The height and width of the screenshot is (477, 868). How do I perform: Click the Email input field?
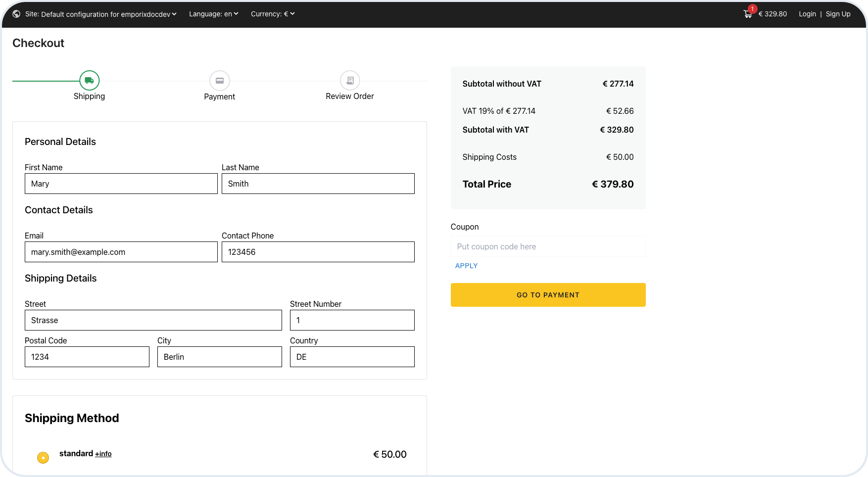point(121,252)
